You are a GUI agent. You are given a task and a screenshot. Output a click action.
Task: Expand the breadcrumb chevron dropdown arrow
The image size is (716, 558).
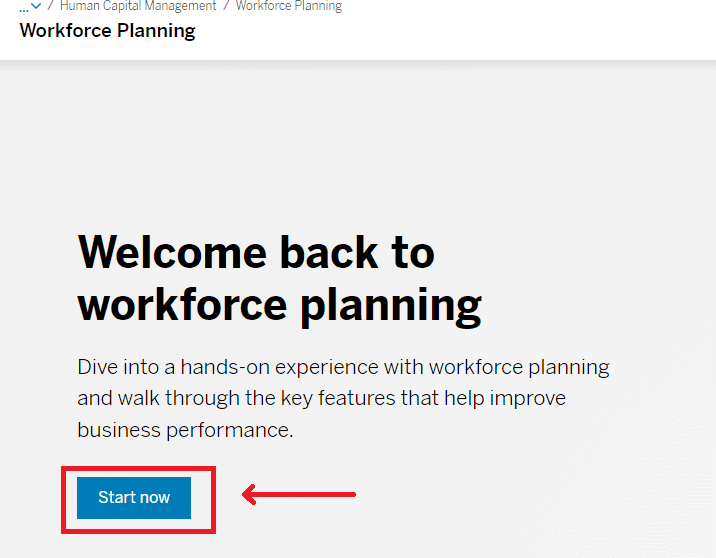[x=37, y=7]
